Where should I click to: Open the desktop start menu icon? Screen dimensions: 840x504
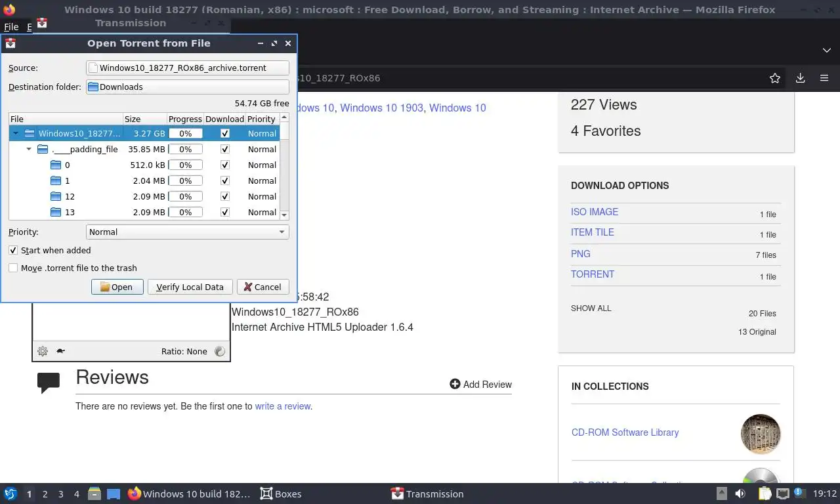pyautogui.click(x=10, y=493)
